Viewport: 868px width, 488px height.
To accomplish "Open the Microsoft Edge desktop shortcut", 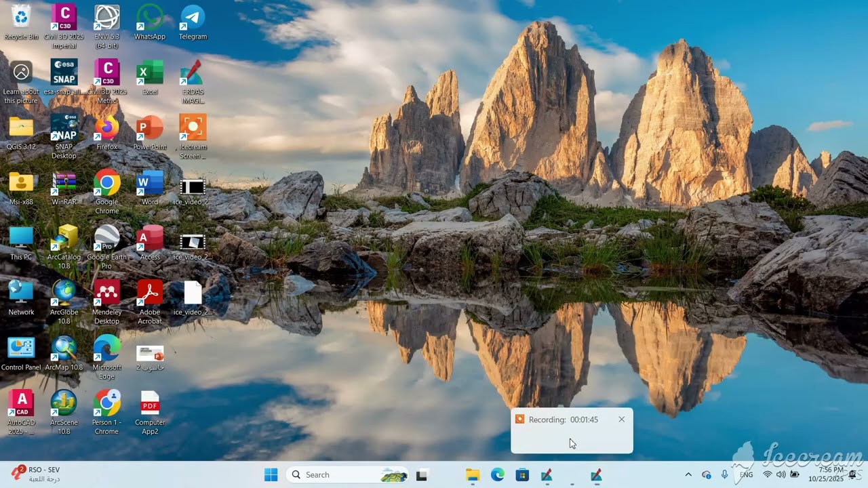I will [106, 357].
